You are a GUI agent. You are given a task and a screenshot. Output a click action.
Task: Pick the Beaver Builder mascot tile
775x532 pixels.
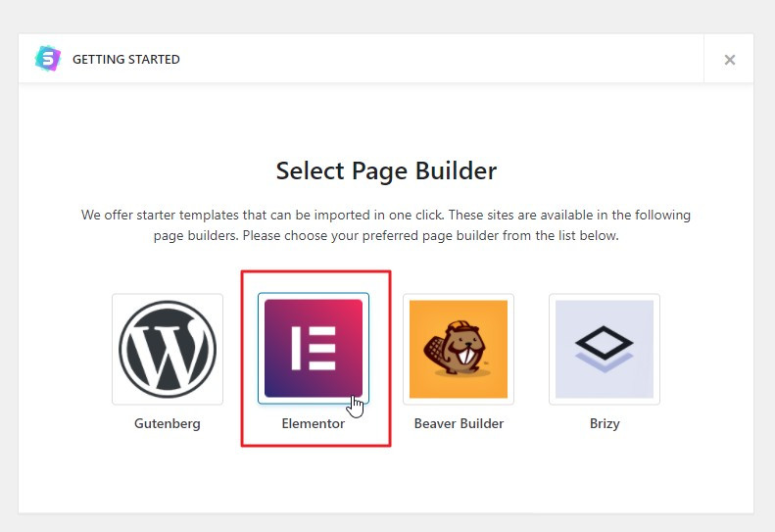[x=459, y=349]
